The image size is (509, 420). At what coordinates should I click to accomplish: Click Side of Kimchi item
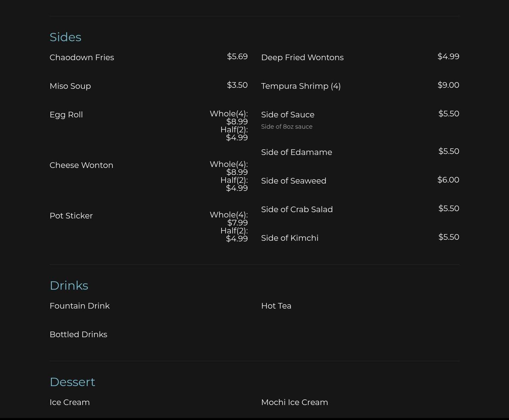click(x=289, y=238)
